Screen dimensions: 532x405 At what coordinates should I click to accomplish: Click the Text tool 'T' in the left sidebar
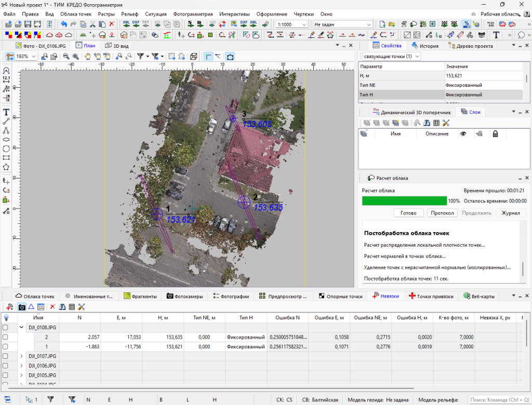[6, 112]
